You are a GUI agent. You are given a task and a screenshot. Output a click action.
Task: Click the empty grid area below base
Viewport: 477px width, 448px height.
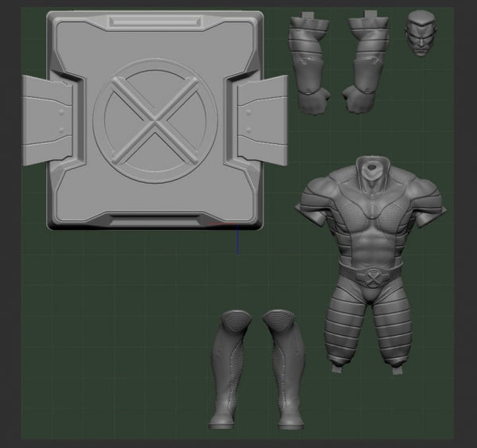(119, 318)
